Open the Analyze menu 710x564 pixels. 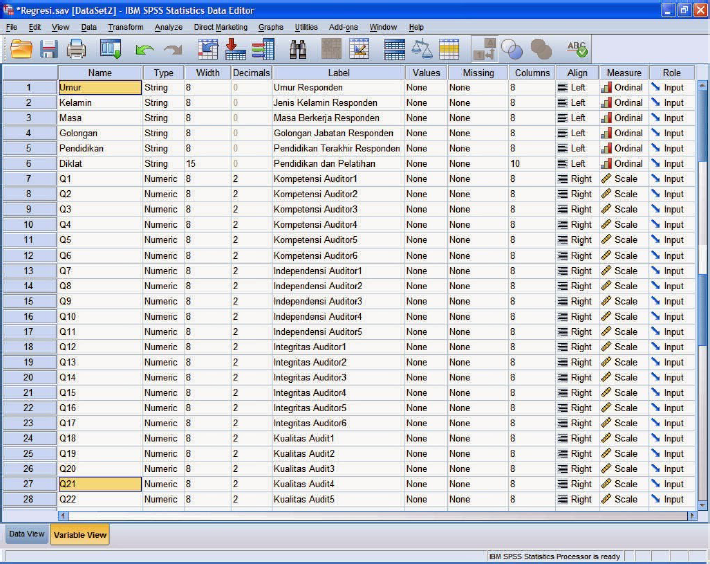(168, 27)
